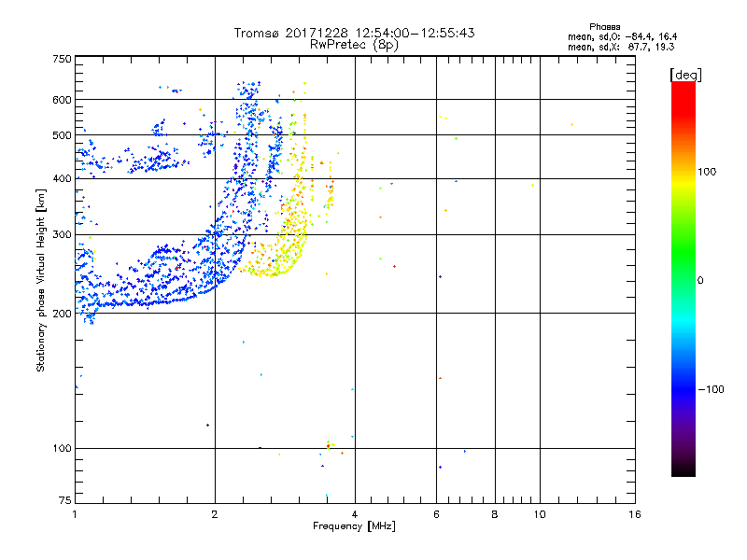Click the colorbar tick label "-100"
This screenshot has height=560, width=747.
pos(712,389)
